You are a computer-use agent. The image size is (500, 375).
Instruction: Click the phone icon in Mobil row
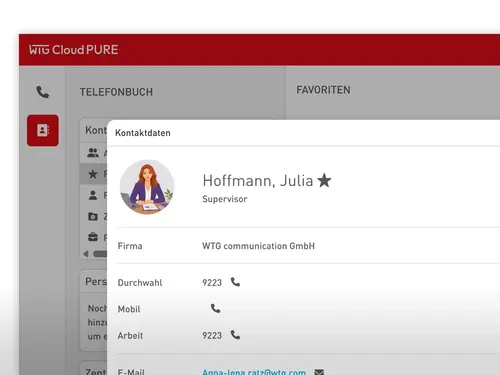(x=215, y=309)
